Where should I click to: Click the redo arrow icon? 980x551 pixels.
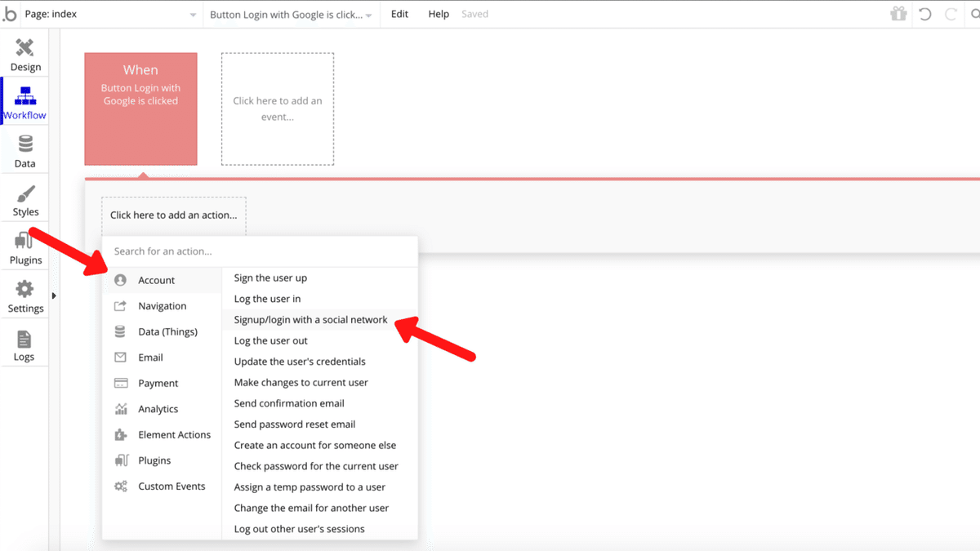[x=950, y=14]
